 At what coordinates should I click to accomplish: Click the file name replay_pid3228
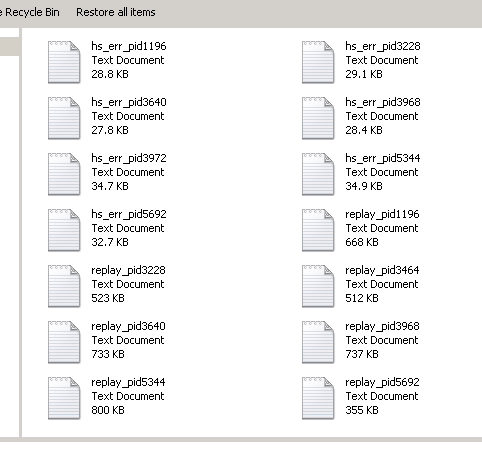128,270
